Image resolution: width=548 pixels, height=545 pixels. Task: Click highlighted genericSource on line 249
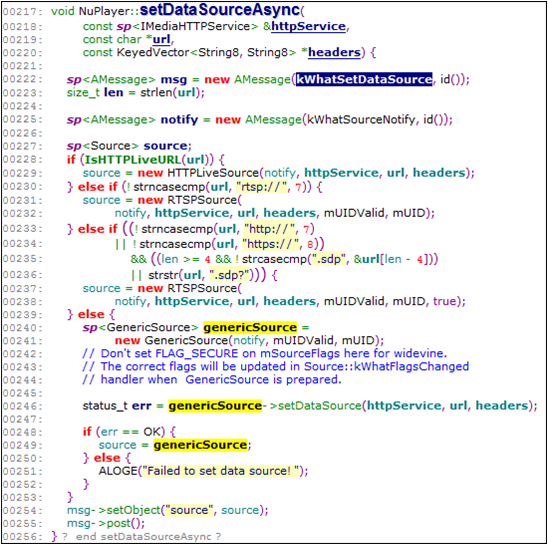coord(200,445)
